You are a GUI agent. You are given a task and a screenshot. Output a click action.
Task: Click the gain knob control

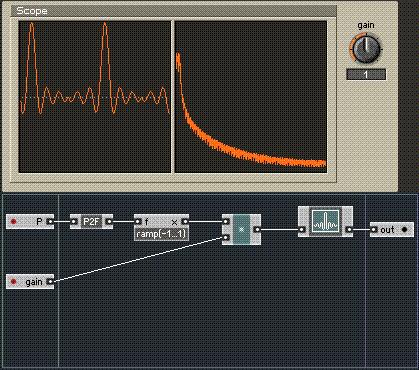coord(366,49)
